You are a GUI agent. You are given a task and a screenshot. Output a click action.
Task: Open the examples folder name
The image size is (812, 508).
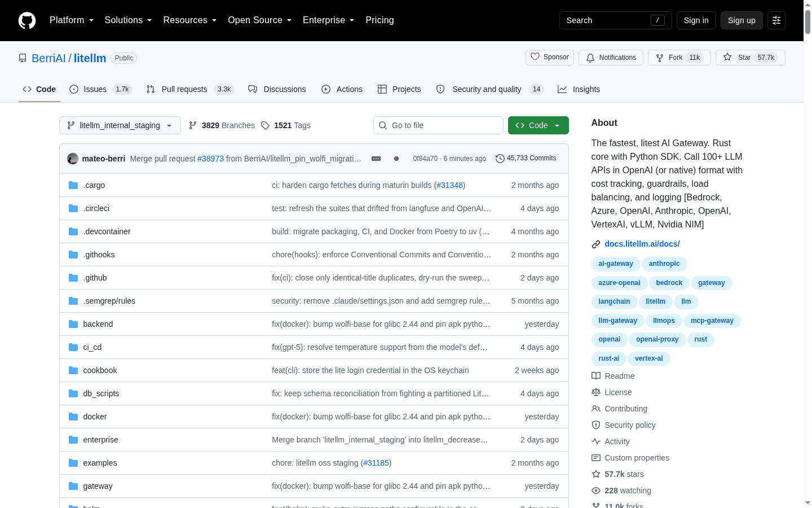[100, 463]
